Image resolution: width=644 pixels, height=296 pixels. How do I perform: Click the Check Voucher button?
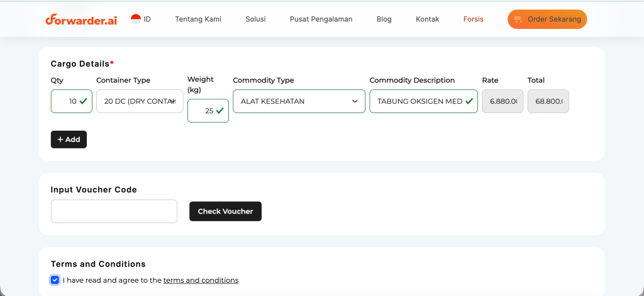(225, 211)
